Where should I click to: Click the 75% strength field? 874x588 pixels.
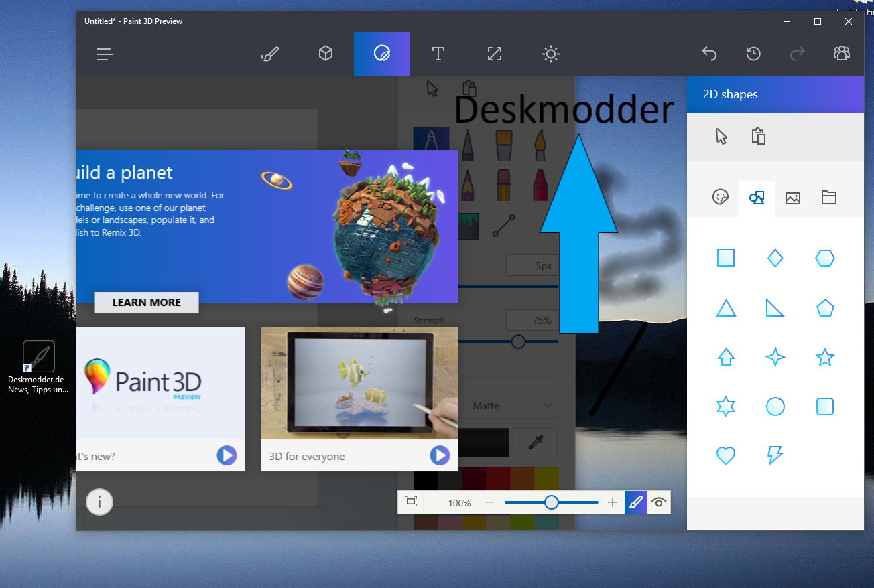click(x=532, y=320)
